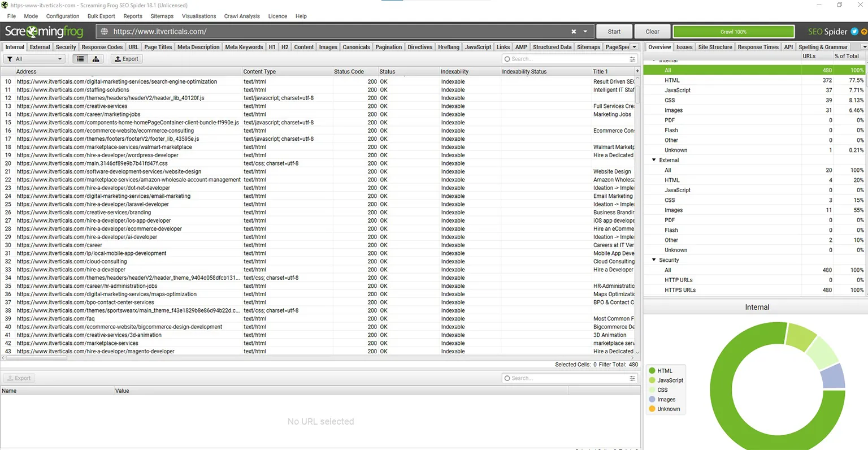This screenshot has width=868, height=450.
Task: Select the staffing-solutions URL row
Action: [73, 90]
